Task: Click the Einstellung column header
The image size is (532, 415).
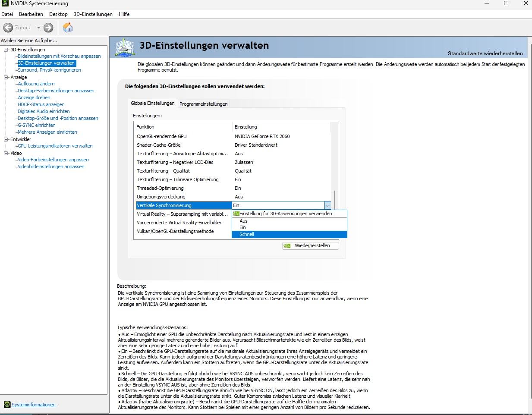Action: [x=282, y=127]
